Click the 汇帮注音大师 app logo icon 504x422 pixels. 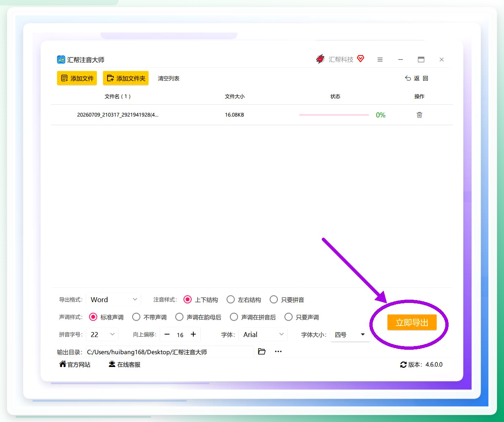tap(61, 60)
